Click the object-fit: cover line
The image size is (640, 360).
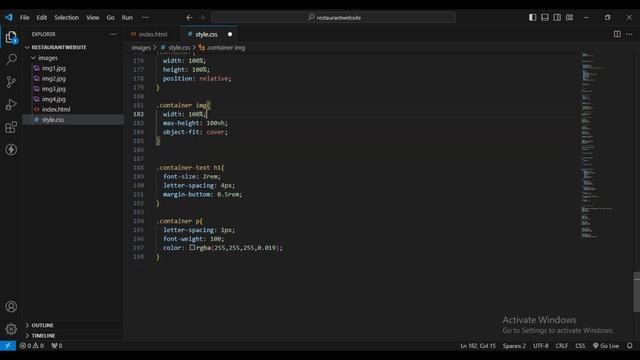(x=195, y=132)
